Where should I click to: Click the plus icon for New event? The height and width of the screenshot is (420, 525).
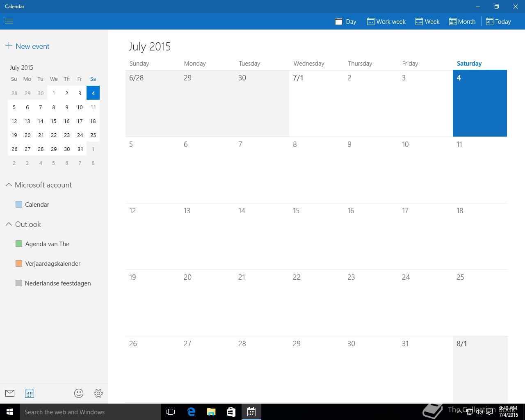(x=9, y=46)
